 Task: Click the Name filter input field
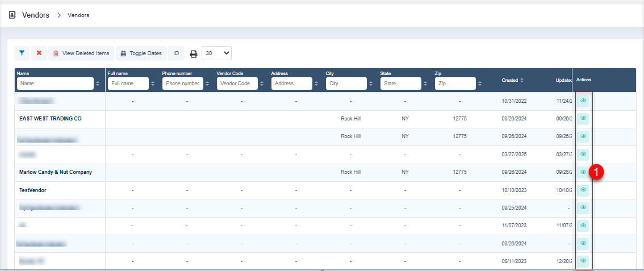(55, 84)
